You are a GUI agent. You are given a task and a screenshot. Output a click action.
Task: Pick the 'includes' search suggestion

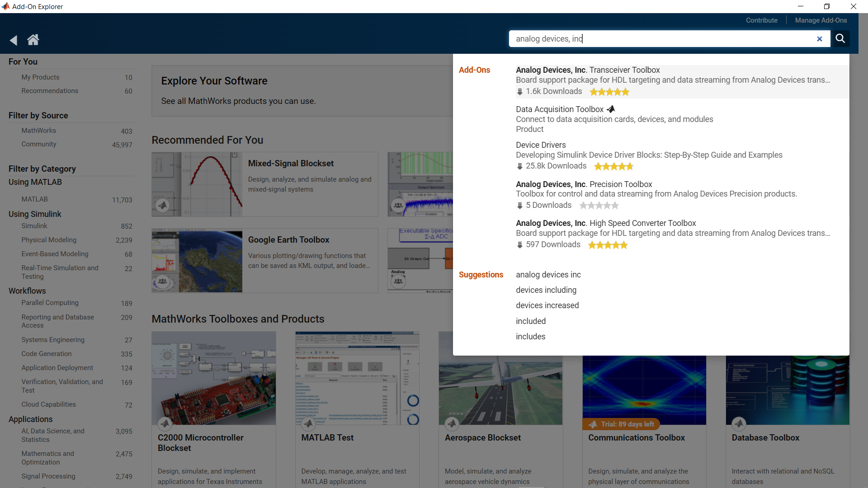[530, 336]
